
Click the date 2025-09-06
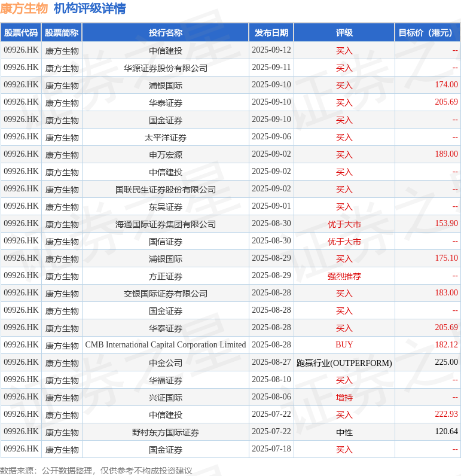pyautogui.click(x=271, y=137)
